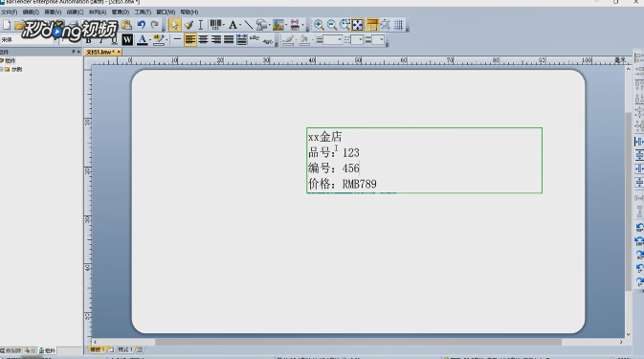The width and height of the screenshot is (644, 359).
Task: Click the Paste clipboard icon
Action: 126,25
